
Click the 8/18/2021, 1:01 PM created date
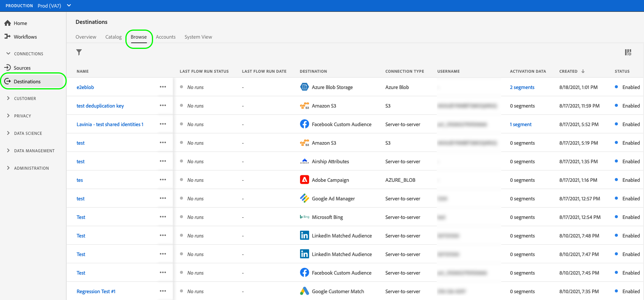tap(578, 87)
